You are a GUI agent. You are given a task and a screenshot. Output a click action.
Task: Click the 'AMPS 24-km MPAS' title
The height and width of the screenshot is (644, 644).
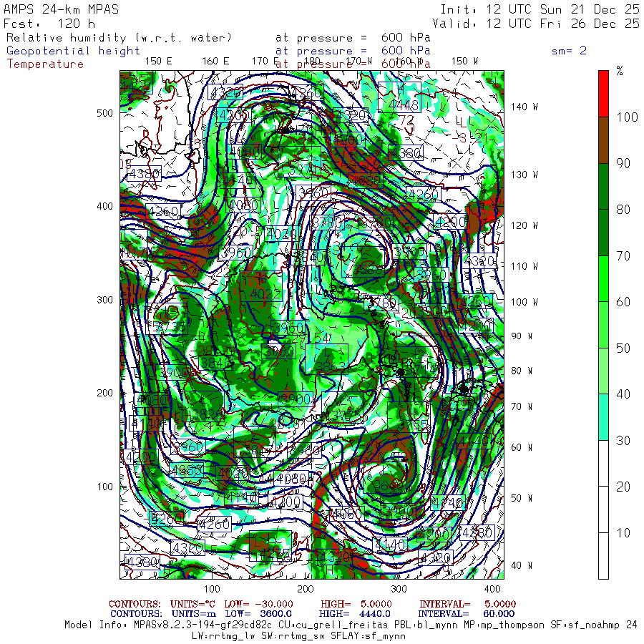[62, 9]
